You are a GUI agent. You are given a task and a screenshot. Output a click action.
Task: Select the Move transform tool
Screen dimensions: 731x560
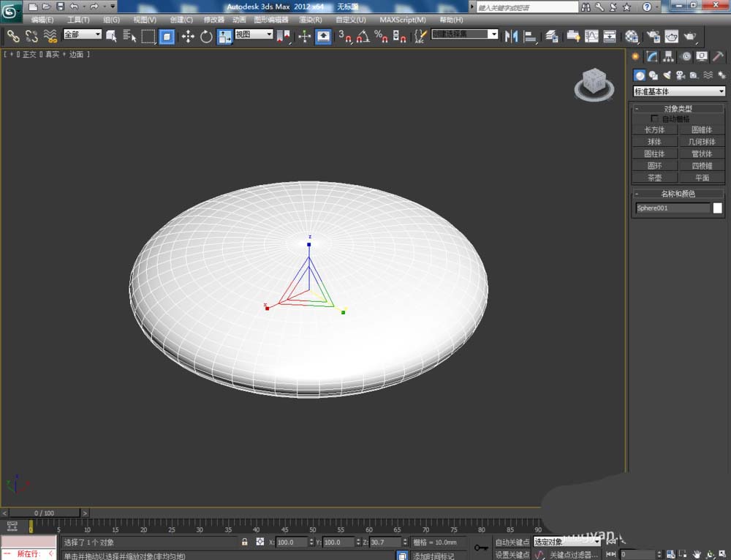point(188,36)
